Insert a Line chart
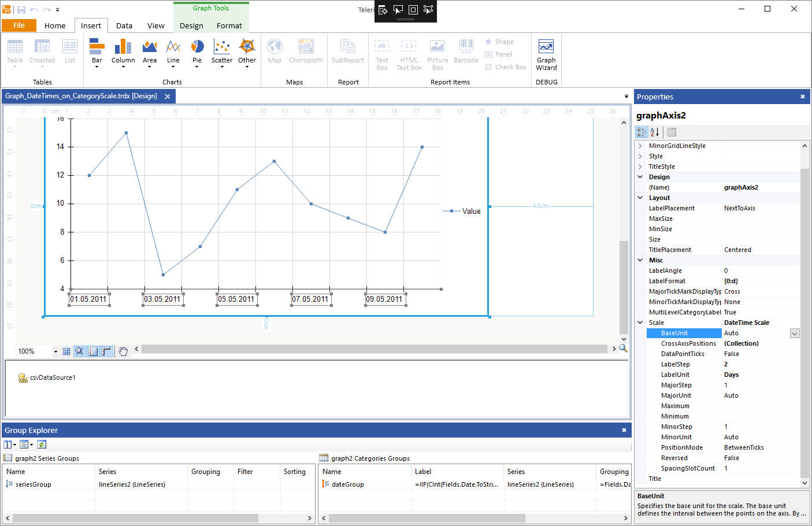Viewport: 812px width, 526px height. tap(173, 54)
